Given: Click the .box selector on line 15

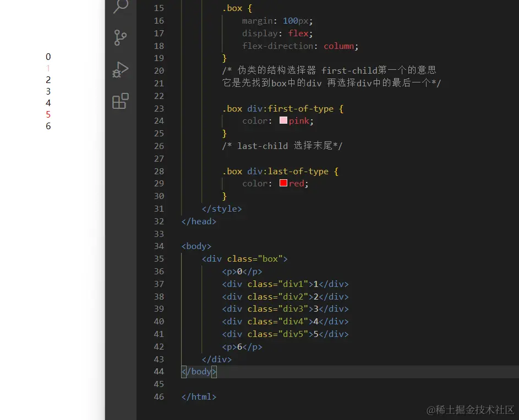Looking at the screenshot, I should click(x=232, y=8).
